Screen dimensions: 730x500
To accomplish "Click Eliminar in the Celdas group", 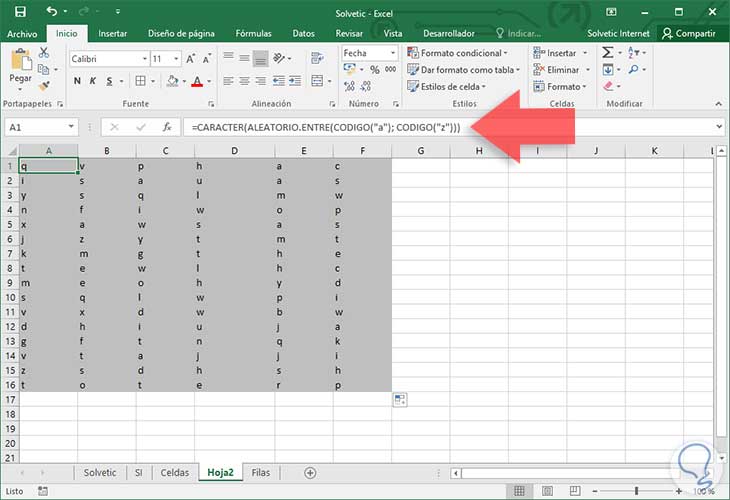I will click(x=561, y=69).
